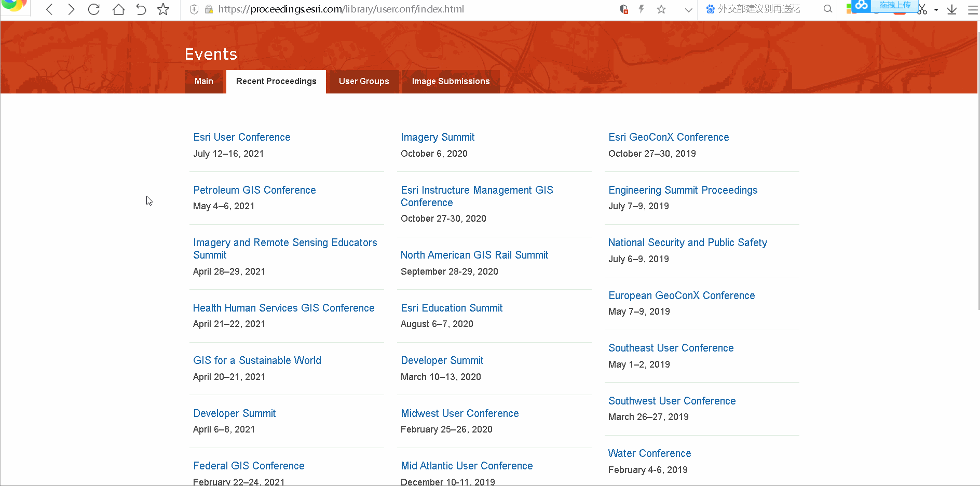Open European GeoConX Conference link
The height and width of the screenshot is (486, 980).
tap(682, 295)
